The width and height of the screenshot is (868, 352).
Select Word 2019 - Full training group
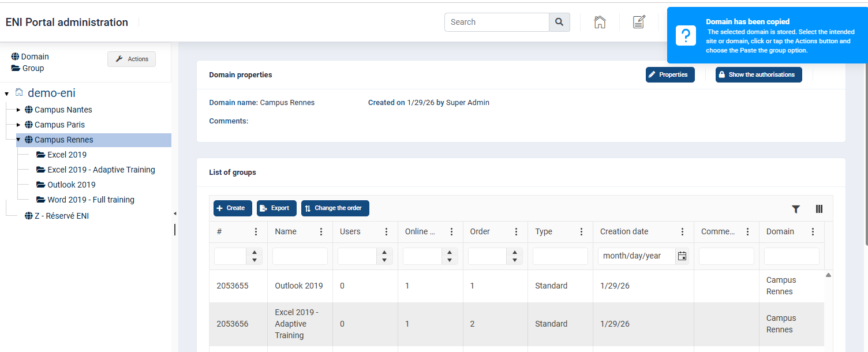point(91,200)
